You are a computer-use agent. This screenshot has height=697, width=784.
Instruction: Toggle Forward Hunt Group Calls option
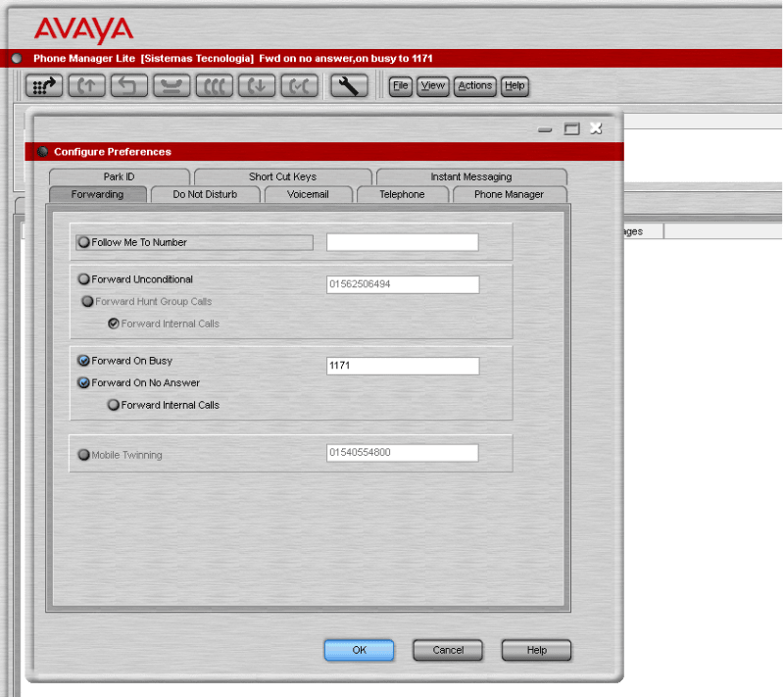87,301
